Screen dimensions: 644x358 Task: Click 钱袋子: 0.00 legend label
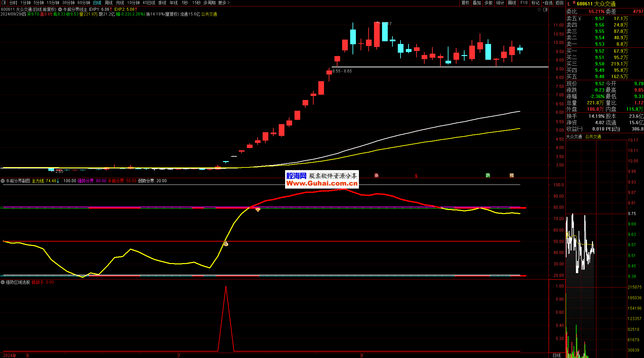click(43, 282)
